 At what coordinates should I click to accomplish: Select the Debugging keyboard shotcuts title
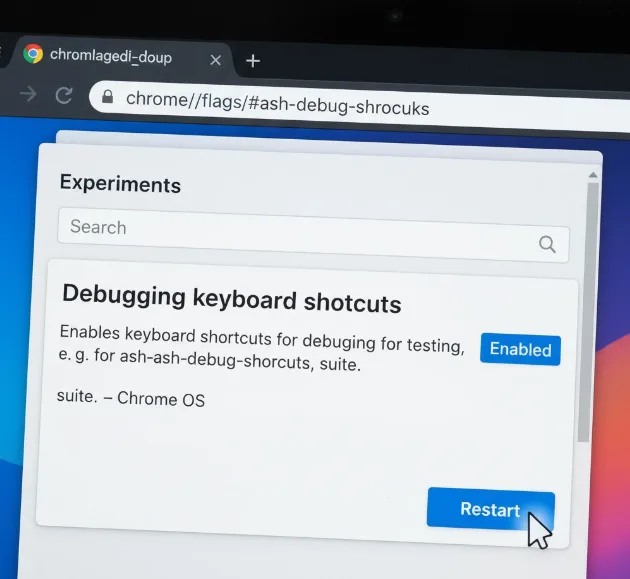tap(231, 299)
